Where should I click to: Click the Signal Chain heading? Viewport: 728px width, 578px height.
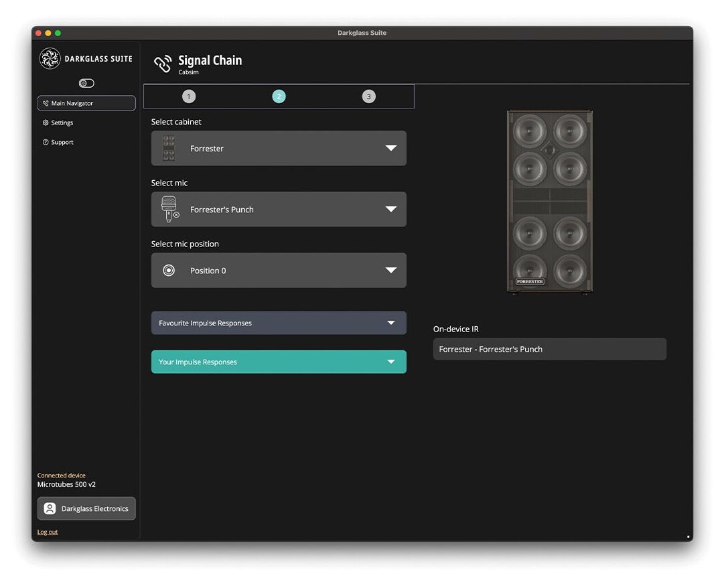point(210,60)
